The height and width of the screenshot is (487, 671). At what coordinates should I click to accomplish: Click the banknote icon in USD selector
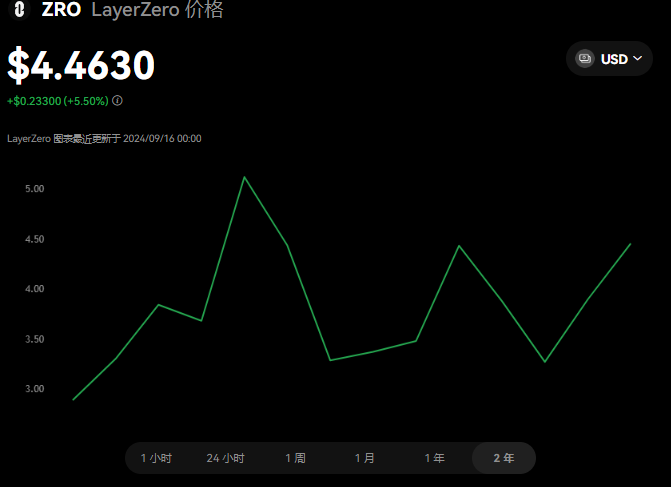point(585,59)
